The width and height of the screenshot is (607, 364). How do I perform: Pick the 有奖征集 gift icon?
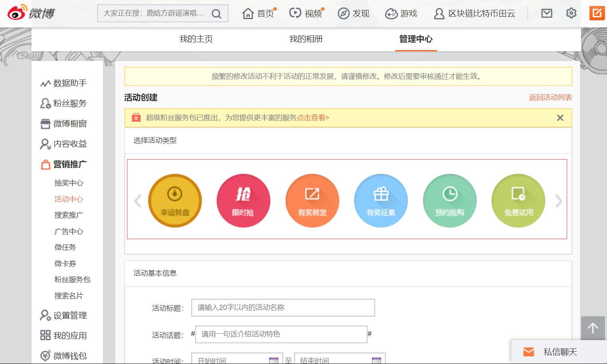[x=381, y=200]
